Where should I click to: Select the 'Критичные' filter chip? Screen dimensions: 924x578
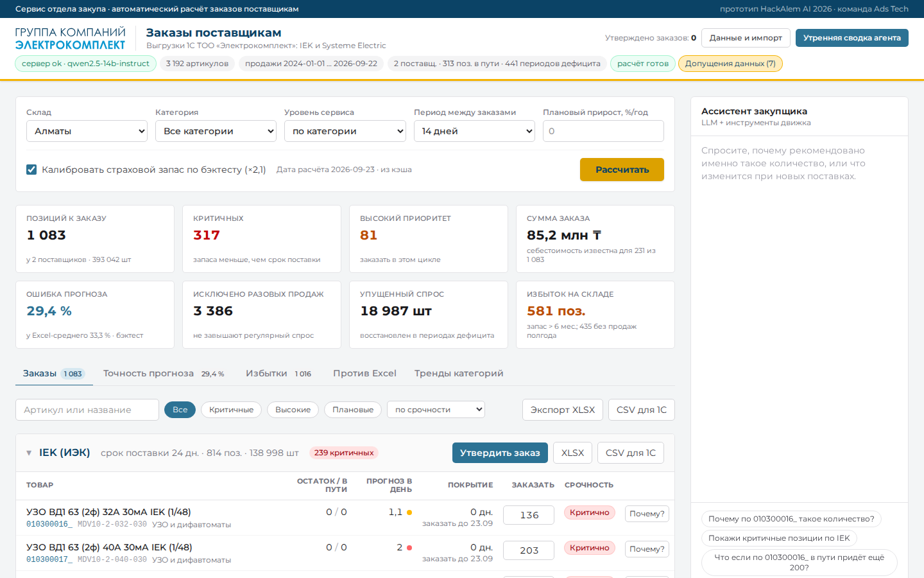[x=231, y=410]
